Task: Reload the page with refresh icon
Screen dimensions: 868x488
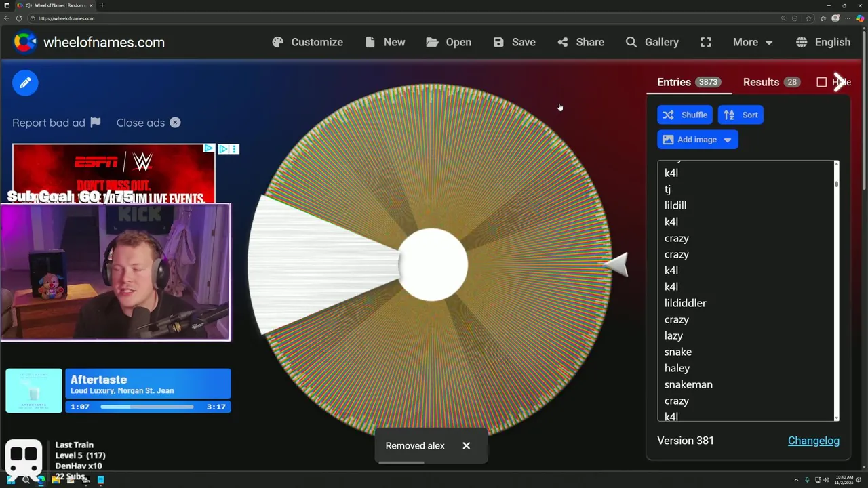Action: pos(19,18)
